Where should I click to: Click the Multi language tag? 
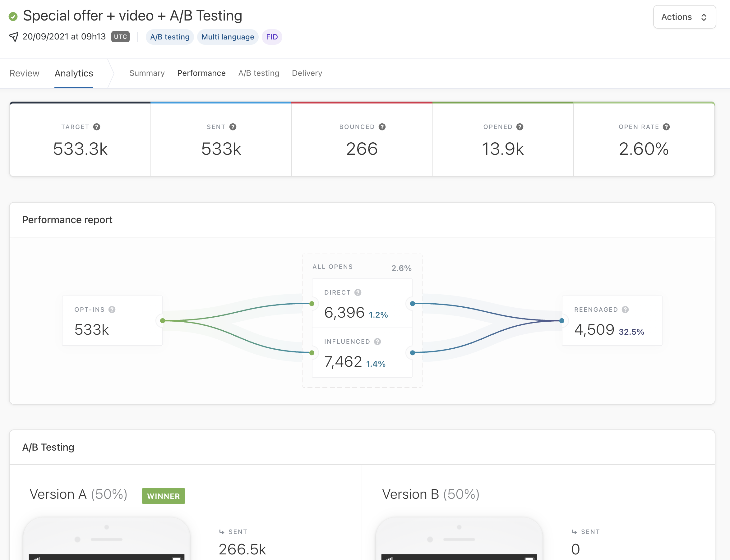[228, 37]
